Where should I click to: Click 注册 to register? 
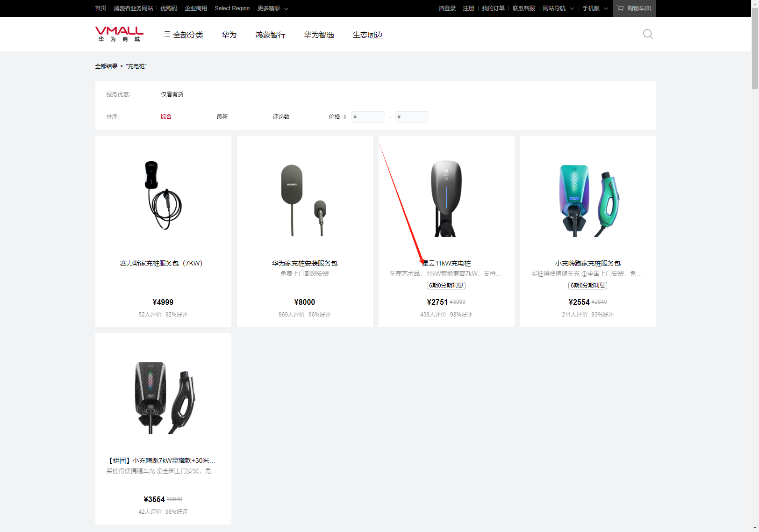[468, 8]
